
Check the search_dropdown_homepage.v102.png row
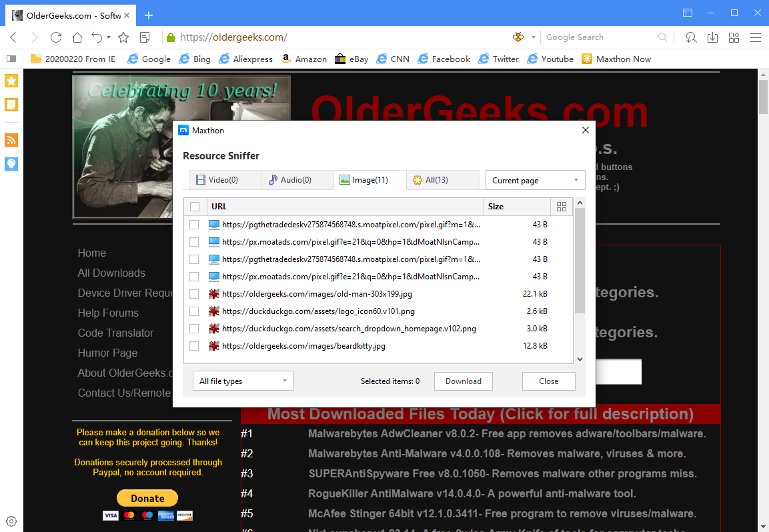[194, 329]
